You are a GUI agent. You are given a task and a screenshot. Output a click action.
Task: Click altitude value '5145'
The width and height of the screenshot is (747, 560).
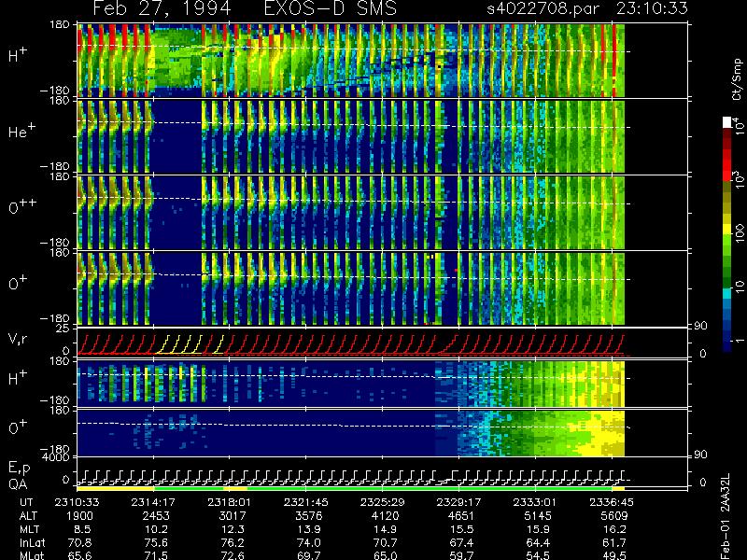538,516
